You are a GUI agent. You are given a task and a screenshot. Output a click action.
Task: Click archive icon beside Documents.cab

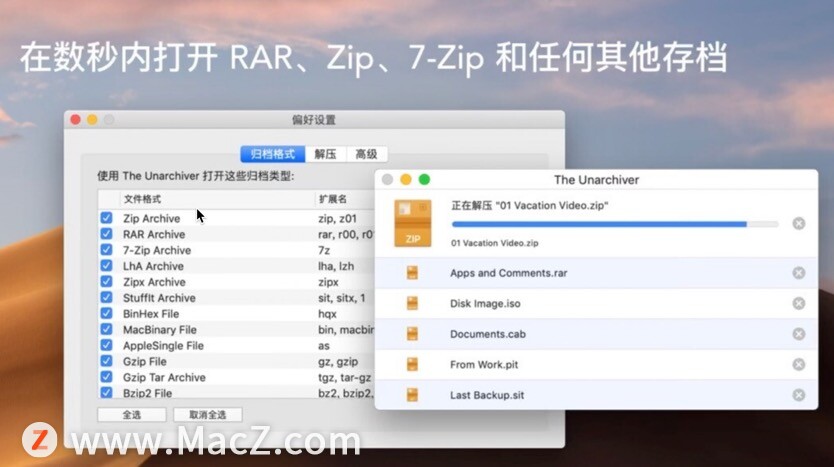412,334
